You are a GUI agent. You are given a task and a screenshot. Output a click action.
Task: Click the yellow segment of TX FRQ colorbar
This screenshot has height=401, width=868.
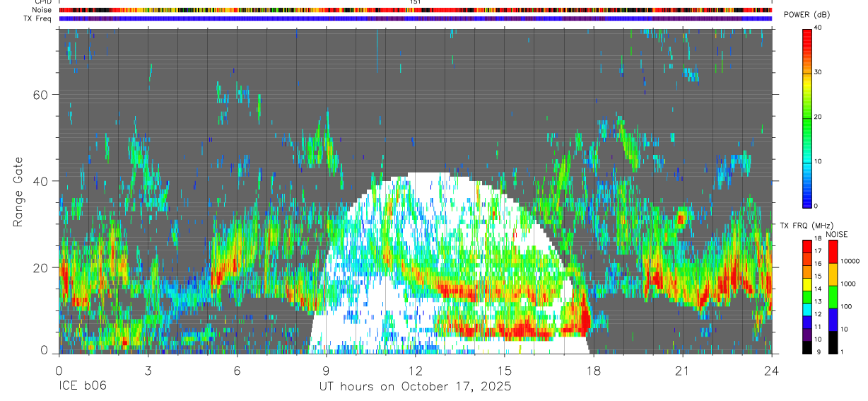(x=807, y=284)
